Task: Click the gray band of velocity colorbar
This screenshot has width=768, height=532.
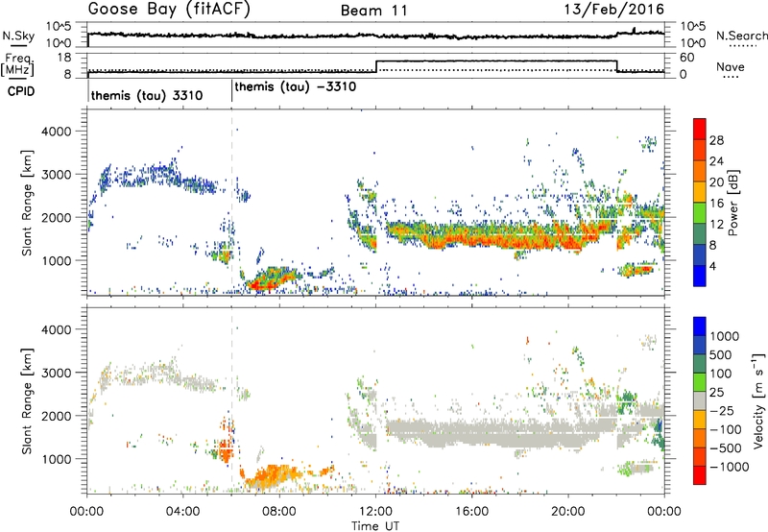Action: (x=700, y=400)
